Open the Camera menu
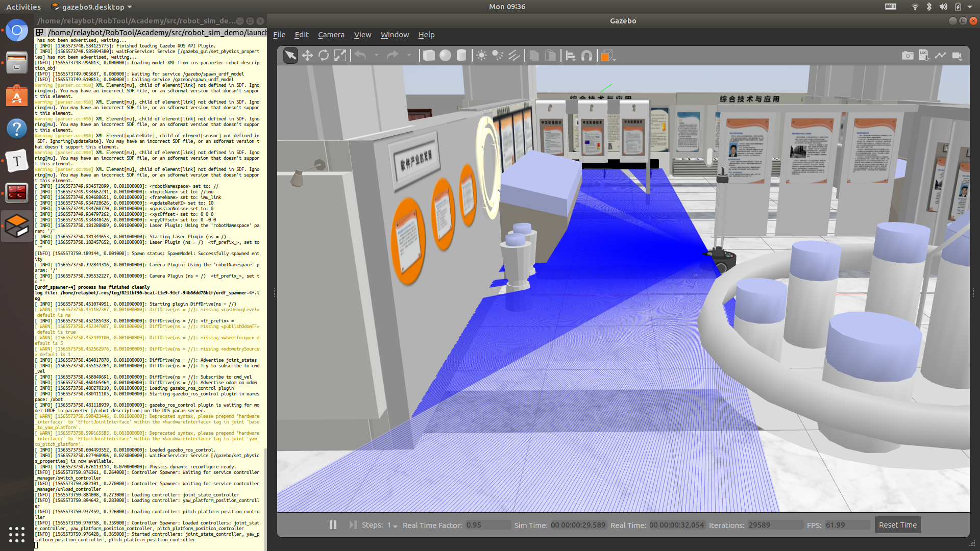Image resolution: width=980 pixels, height=551 pixels. pyautogui.click(x=331, y=35)
